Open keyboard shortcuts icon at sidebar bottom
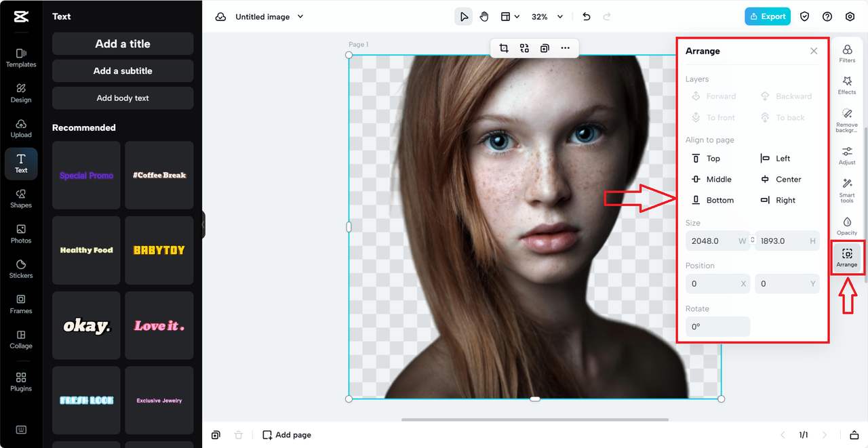Screen dimensions: 868x448 tap(21, 430)
